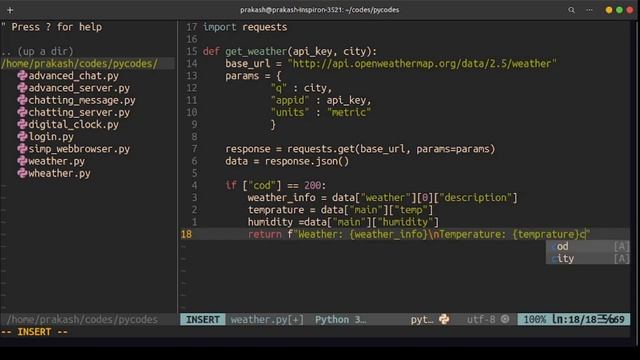640x360 pixels.
Task: Open advanced_chat.py in file tree
Action: coord(73,76)
